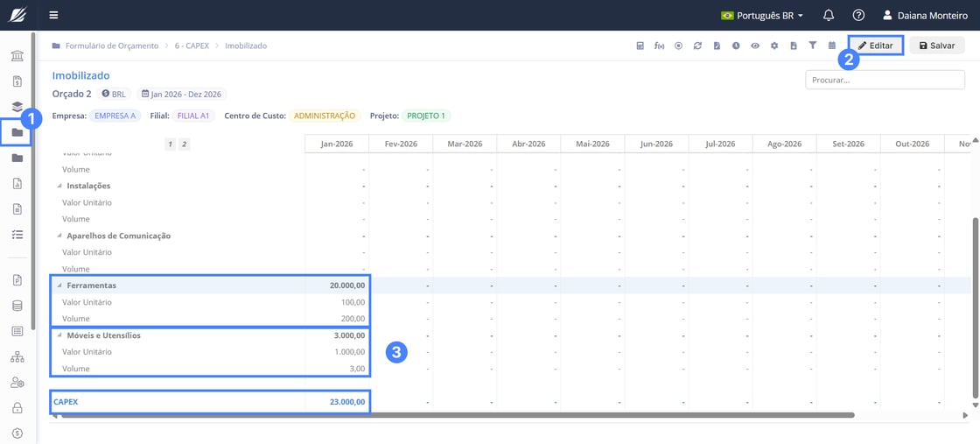Toggle the eye visibility toolbar icon
Screen dimensions: 980x444
(755, 46)
